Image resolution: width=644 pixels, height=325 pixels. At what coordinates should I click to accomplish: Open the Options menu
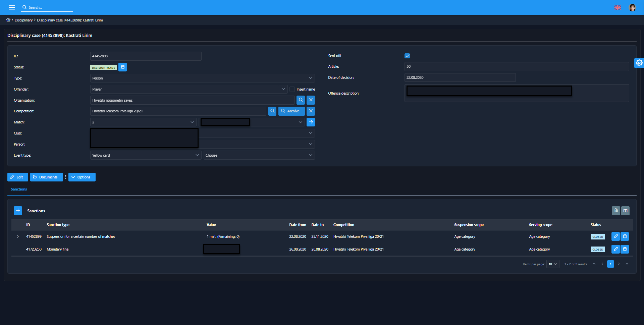click(82, 177)
